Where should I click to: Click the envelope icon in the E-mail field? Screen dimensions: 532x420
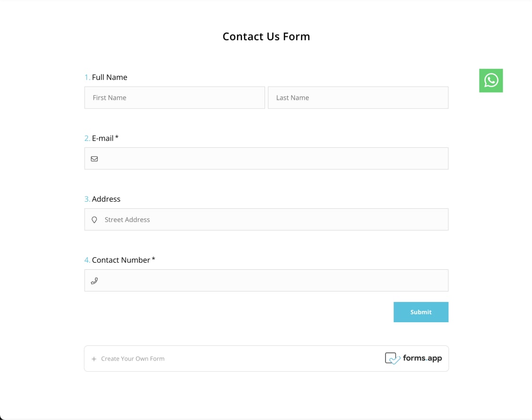click(x=94, y=159)
